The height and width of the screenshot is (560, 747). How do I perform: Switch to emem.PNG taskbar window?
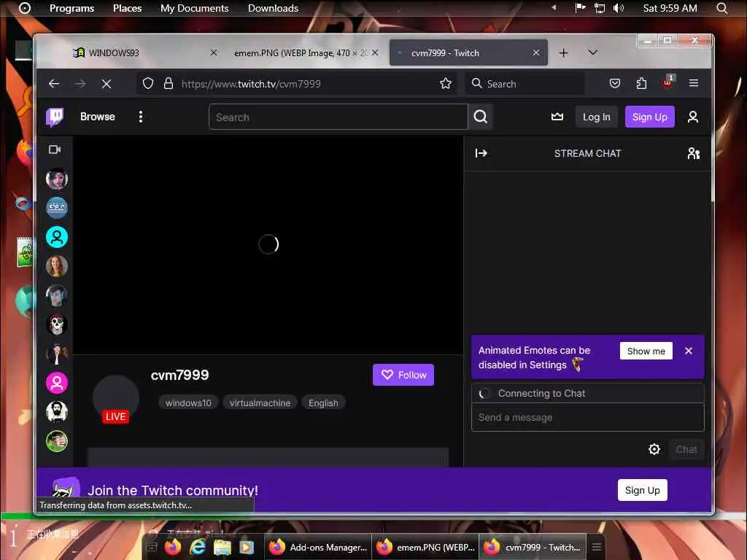click(426, 547)
